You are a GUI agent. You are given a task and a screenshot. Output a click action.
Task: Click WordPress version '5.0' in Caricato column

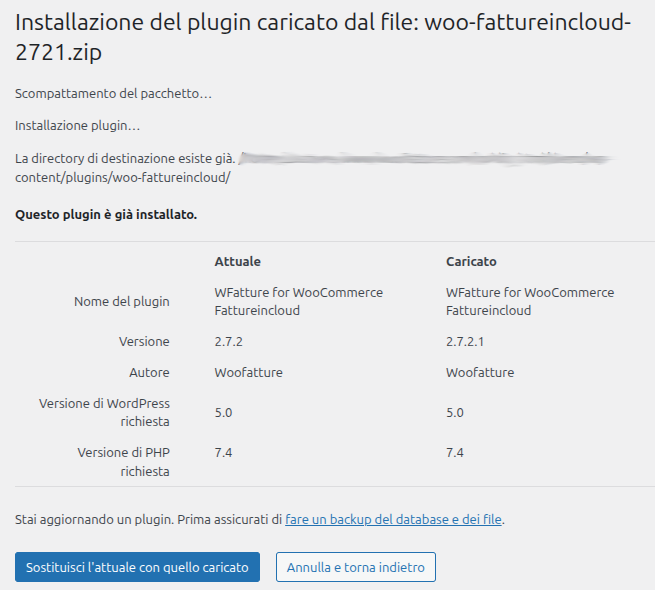(x=455, y=413)
